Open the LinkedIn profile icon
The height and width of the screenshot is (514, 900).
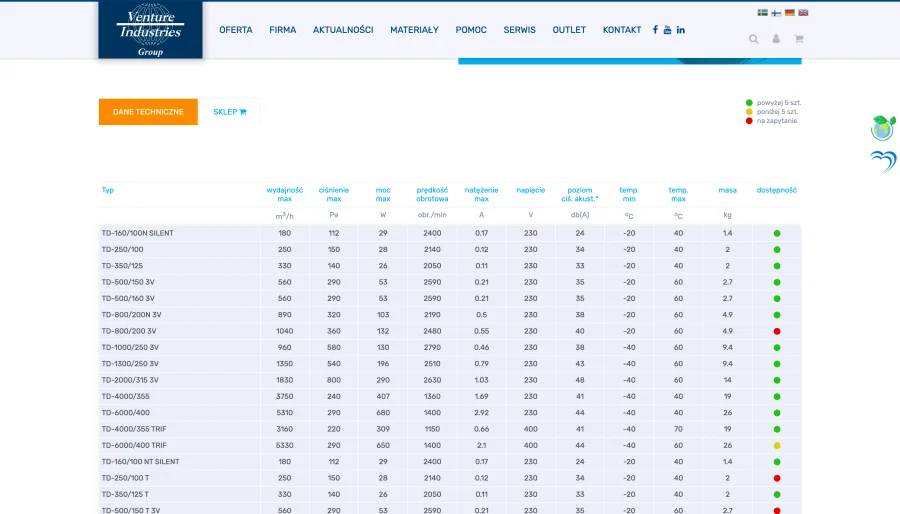coord(681,30)
